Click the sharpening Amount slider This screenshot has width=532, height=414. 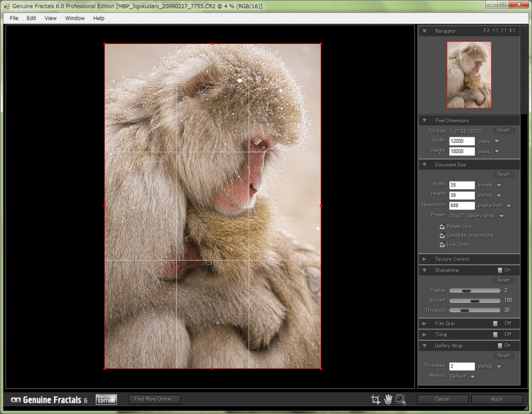coord(474,300)
